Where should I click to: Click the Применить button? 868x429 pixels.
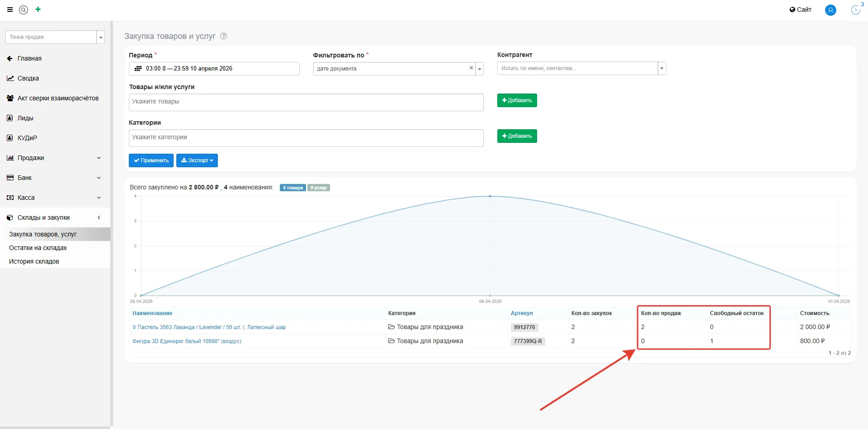click(151, 160)
